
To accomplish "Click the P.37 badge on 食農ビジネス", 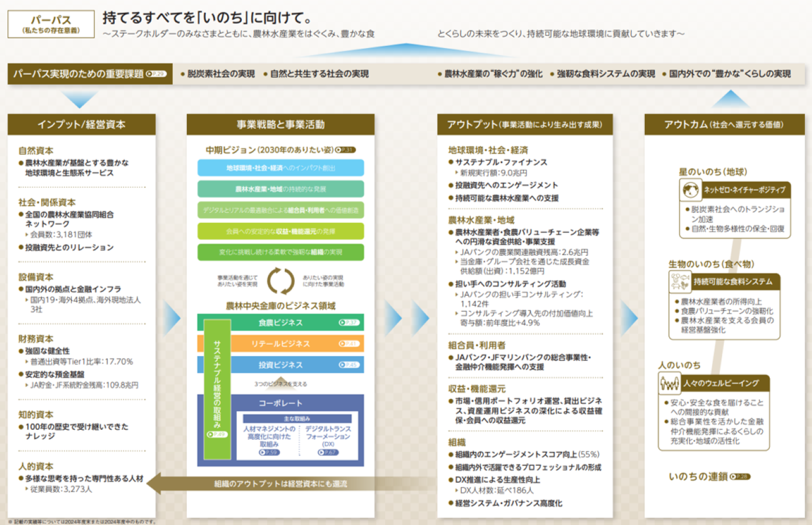I will click(x=349, y=323).
